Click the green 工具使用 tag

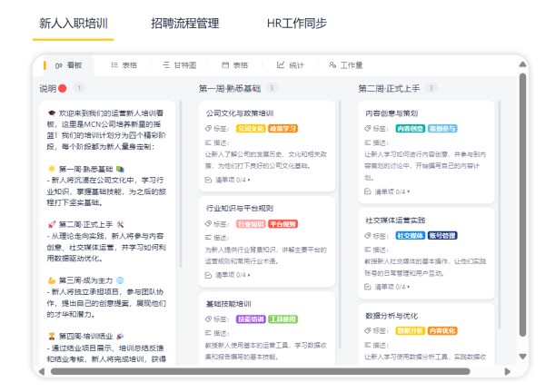pyautogui.click(x=283, y=319)
